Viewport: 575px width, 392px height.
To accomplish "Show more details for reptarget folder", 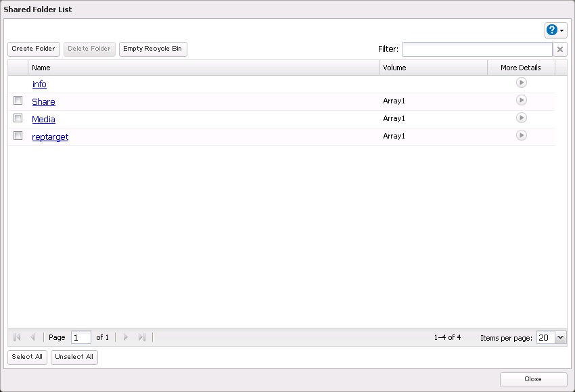I will [x=521, y=135].
